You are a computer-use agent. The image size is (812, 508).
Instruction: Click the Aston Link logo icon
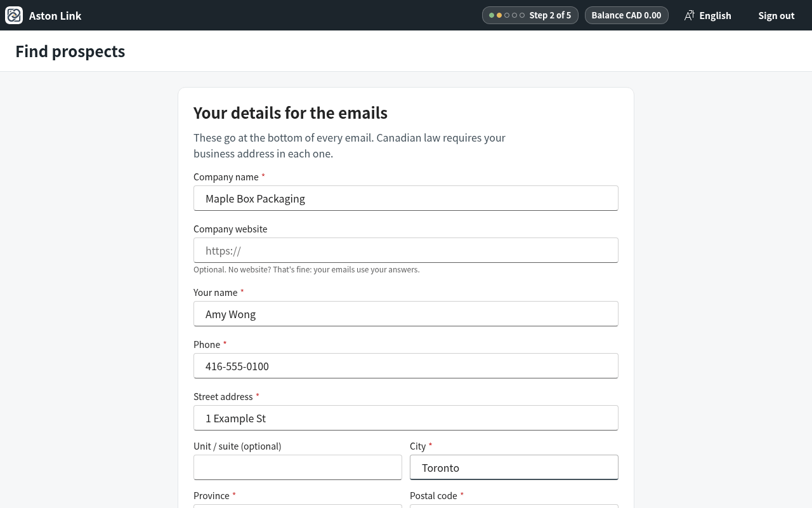[14, 15]
